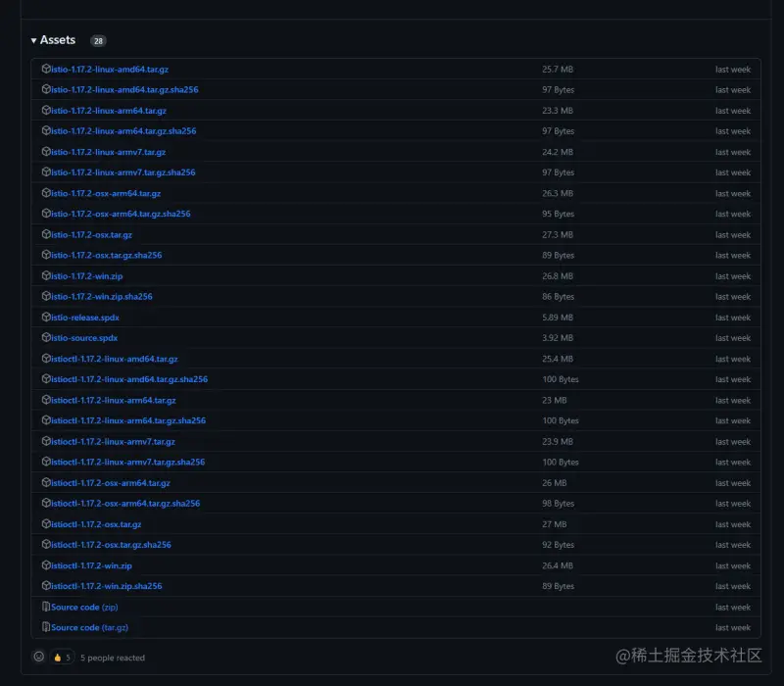
Task: Click the 86 Bytes size value
Action: point(558,298)
